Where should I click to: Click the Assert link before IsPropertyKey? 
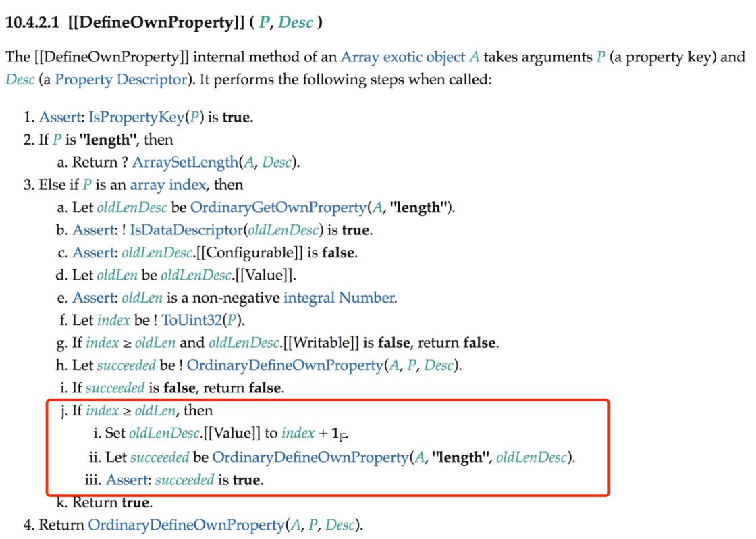pyautogui.click(x=60, y=118)
